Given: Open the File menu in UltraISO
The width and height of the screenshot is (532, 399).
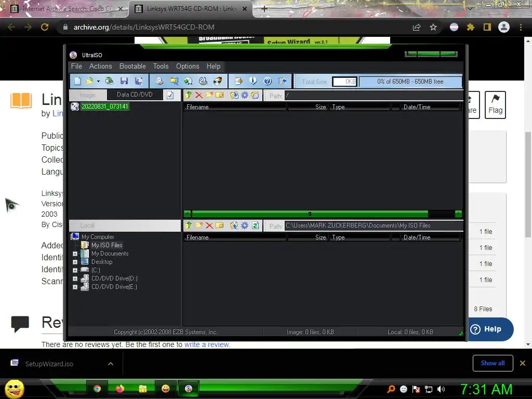Looking at the screenshot, I should (x=76, y=66).
